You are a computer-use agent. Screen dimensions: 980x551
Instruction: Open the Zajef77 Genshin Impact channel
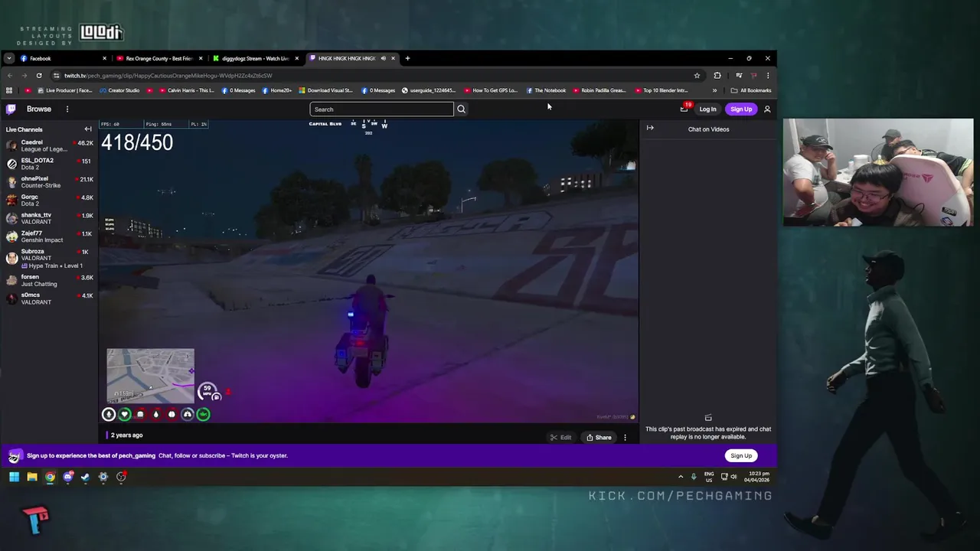point(50,236)
